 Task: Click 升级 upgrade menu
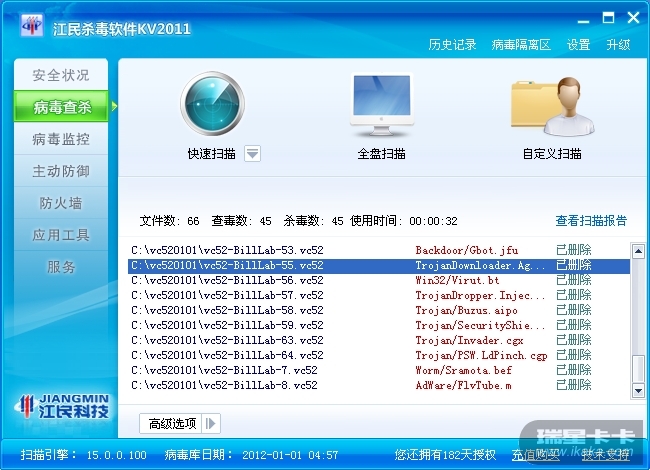pos(618,44)
